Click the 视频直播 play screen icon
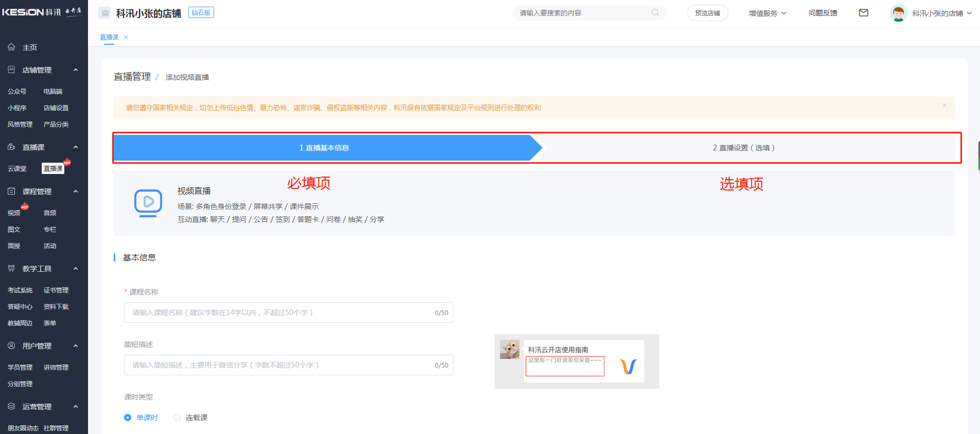Screen dimensions: 980x434 coord(148,203)
